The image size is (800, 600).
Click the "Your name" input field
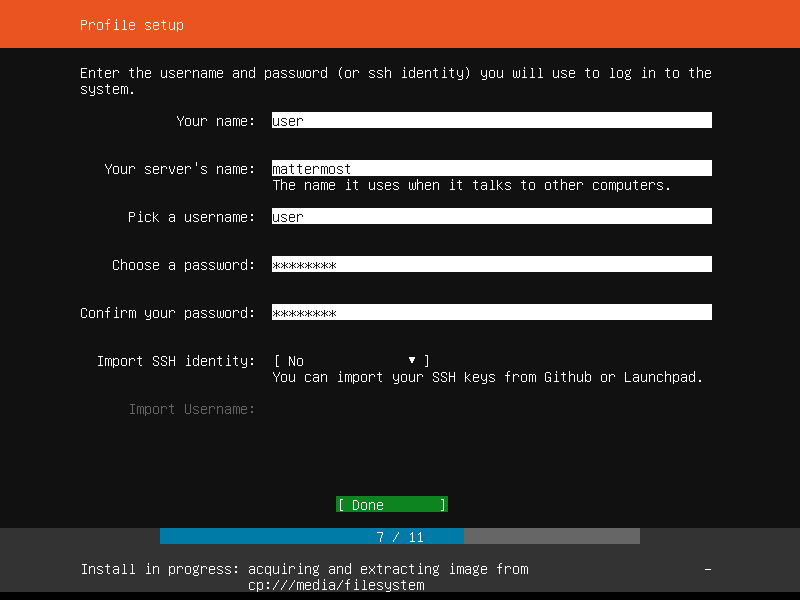pyautogui.click(x=491, y=120)
